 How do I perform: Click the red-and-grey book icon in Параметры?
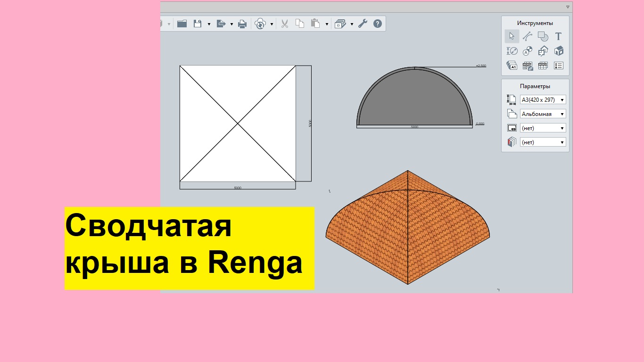pos(512,142)
